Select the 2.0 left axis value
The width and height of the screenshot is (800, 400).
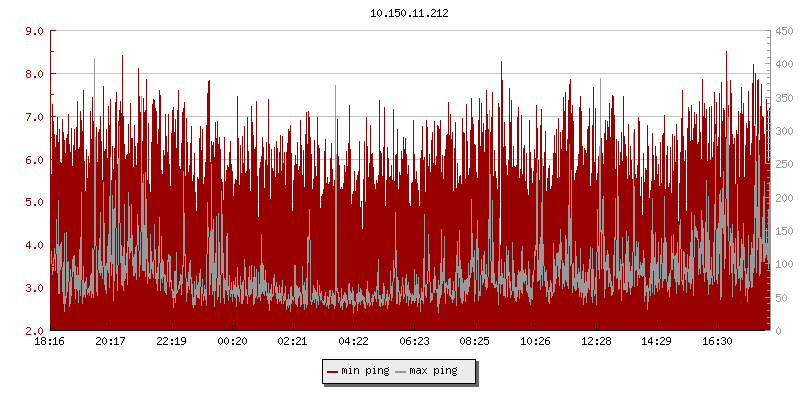(x=33, y=331)
